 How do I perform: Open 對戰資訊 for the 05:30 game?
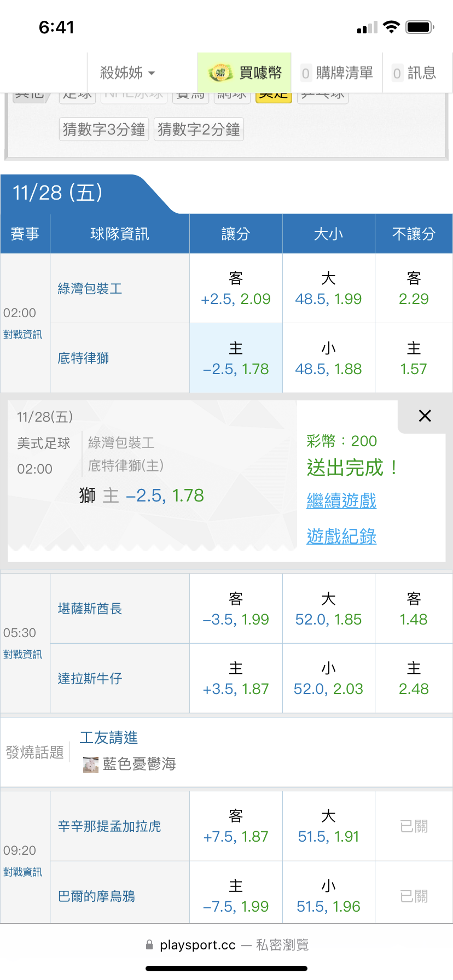click(x=22, y=655)
